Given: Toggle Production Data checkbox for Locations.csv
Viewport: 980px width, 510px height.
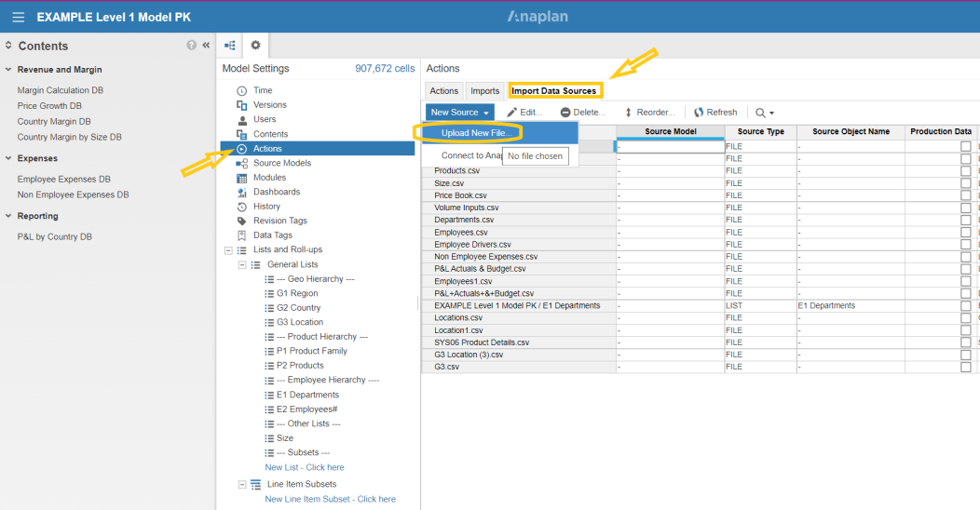Looking at the screenshot, I should point(966,317).
